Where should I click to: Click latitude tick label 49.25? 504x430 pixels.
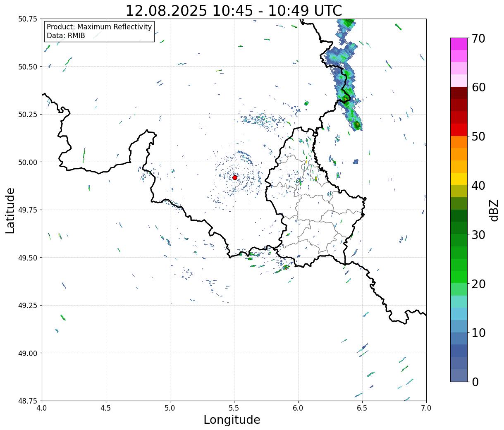pyautogui.click(x=28, y=306)
